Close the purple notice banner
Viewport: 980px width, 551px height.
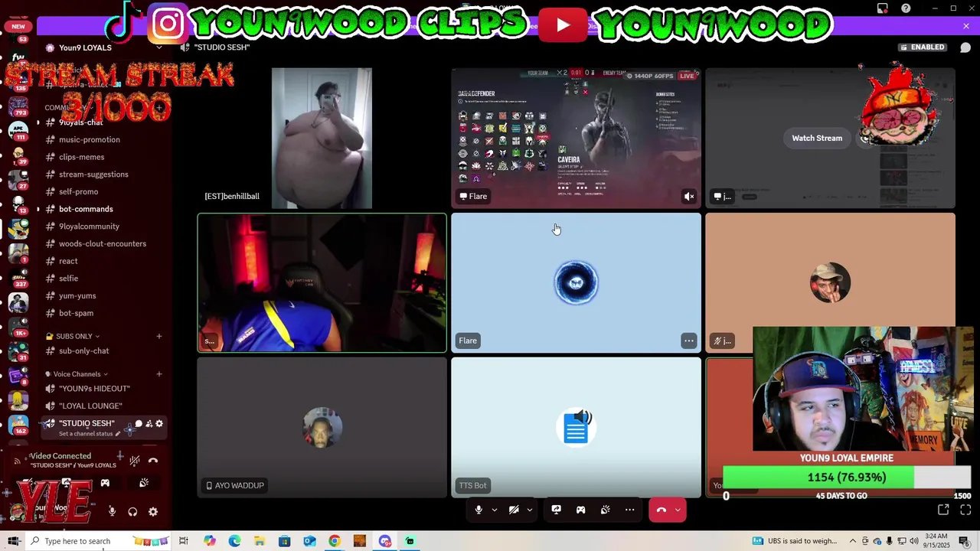(966, 26)
